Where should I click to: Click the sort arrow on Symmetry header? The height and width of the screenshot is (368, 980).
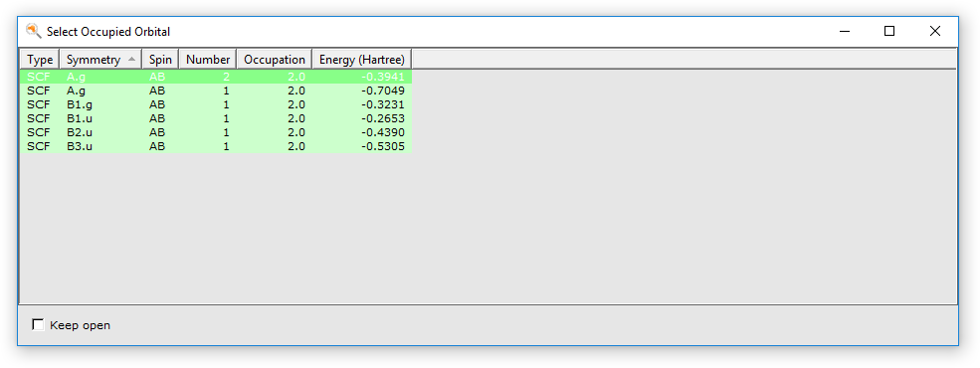click(132, 60)
